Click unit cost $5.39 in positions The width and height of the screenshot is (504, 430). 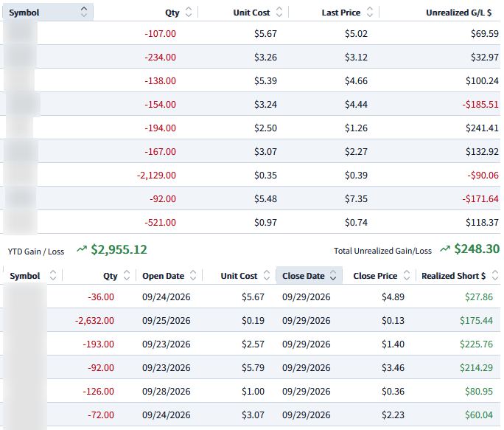(x=265, y=81)
